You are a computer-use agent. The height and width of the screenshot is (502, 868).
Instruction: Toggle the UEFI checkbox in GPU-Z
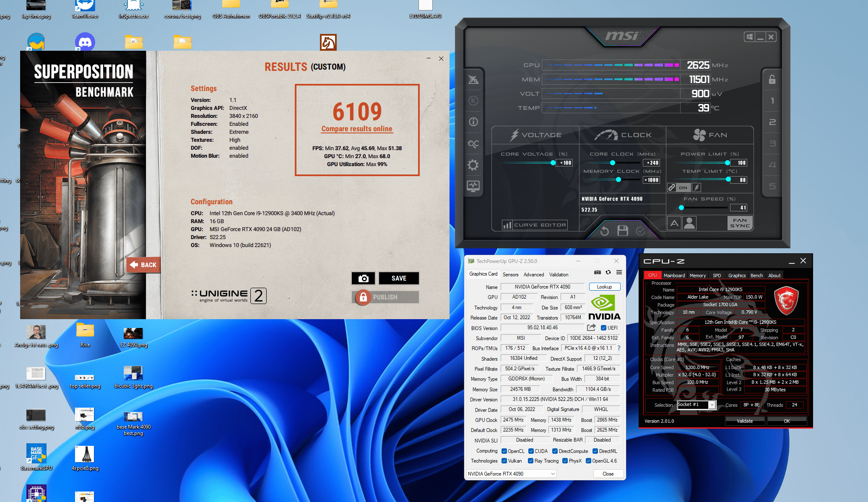[603, 328]
